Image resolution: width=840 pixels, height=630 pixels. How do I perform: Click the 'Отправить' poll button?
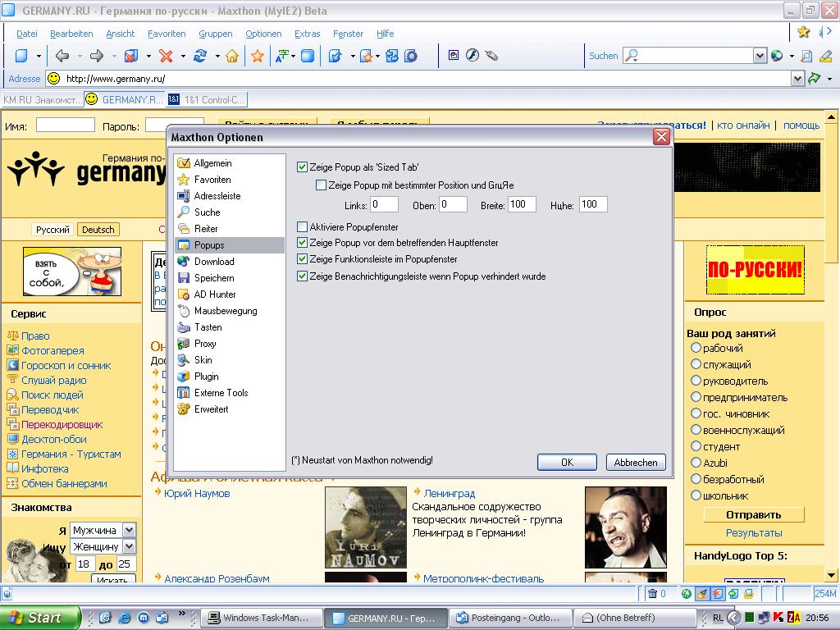[x=753, y=515]
